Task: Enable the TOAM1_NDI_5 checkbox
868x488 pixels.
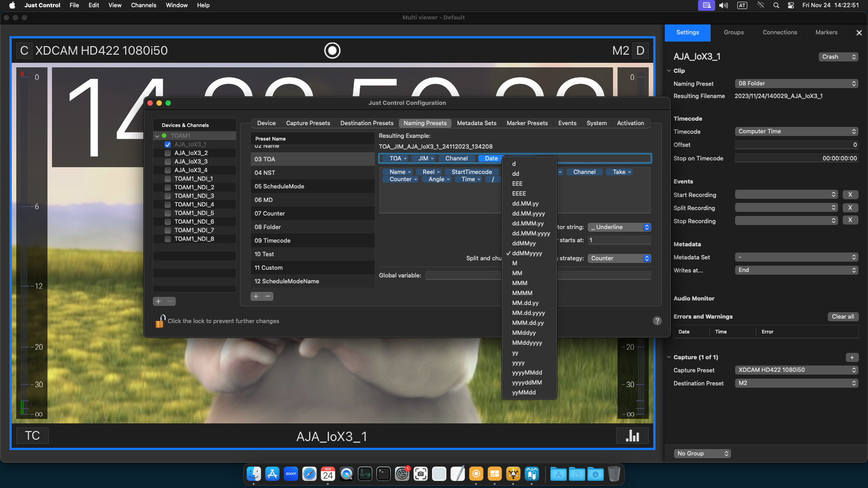Action: (168, 213)
